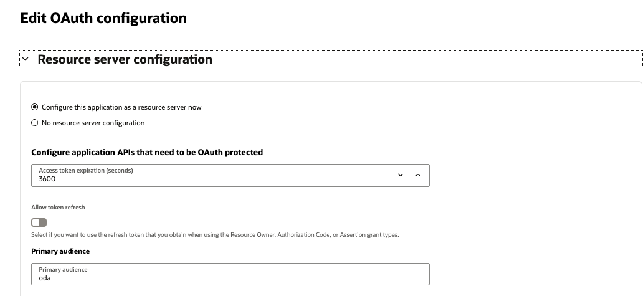Screen dimensions: 644x296
Task: Choose the No resource server configuration radio circle
Action: point(35,123)
